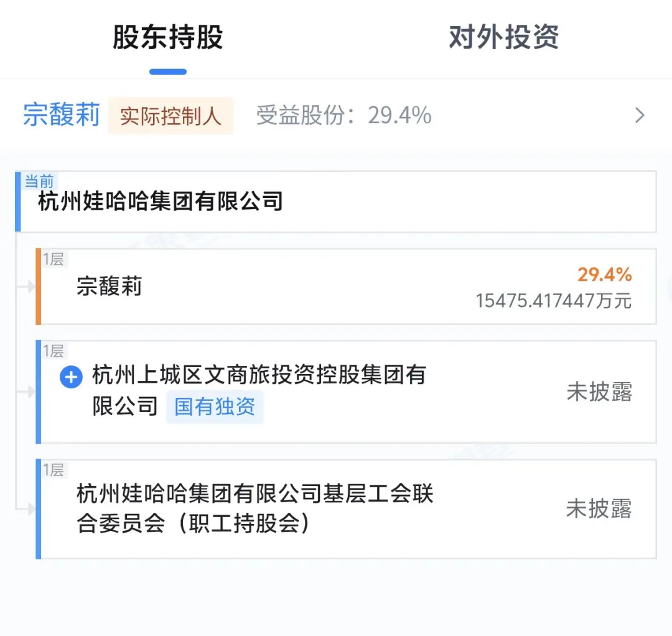Click the blue left bar of the top company card
Screen dimensions: 672x636
point(19,202)
